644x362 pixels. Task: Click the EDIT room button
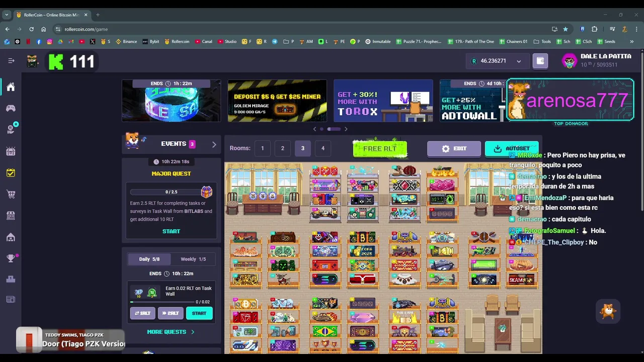coord(454,149)
